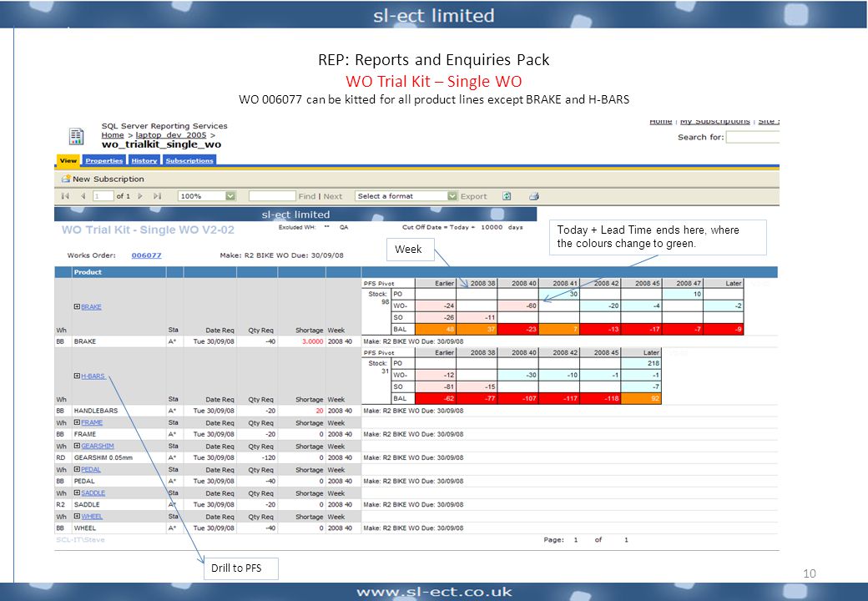868x601 pixels.
Task: Print the report with the printer icon
Action: (533, 196)
